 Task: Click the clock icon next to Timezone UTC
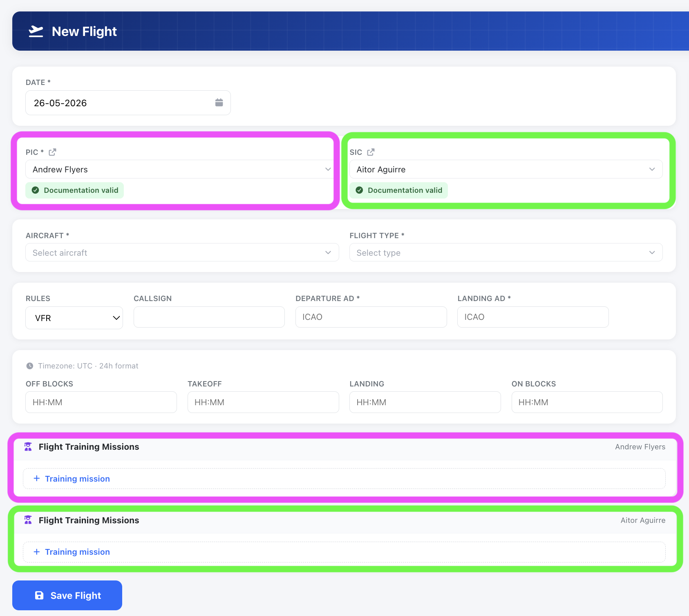coord(30,366)
